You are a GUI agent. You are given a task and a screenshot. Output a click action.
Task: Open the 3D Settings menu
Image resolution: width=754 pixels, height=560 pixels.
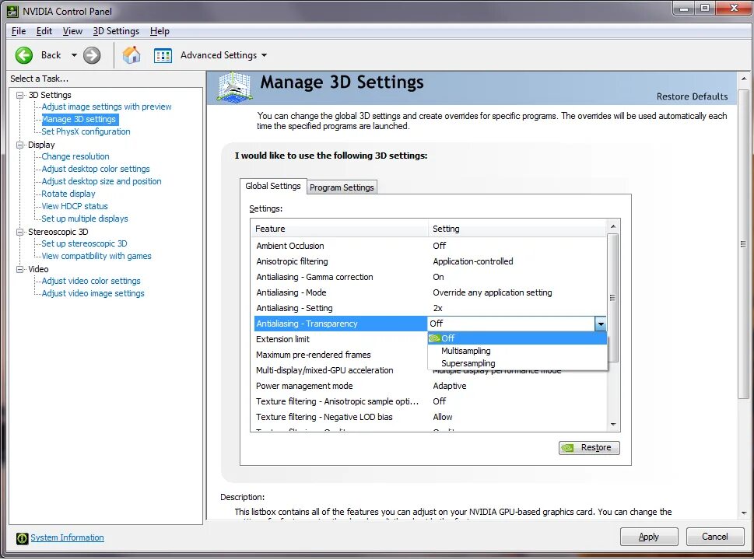coord(116,31)
